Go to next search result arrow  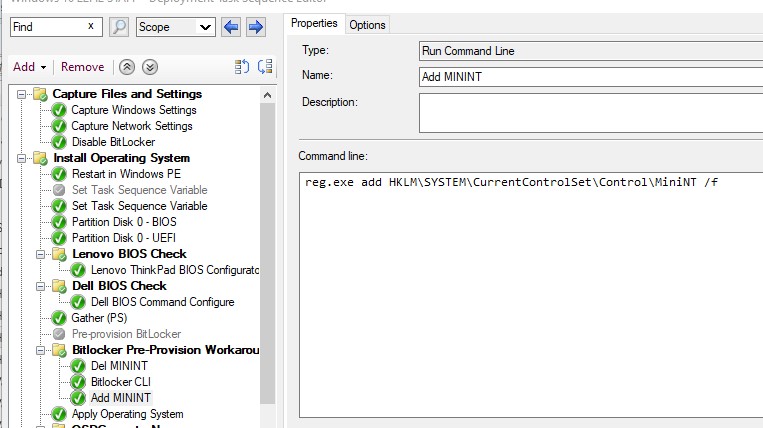(x=255, y=27)
